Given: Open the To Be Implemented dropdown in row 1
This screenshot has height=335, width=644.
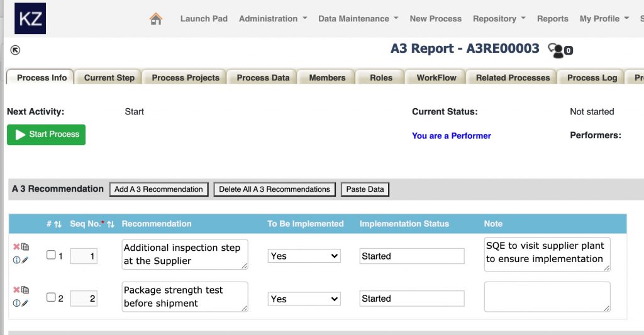Looking at the screenshot, I should click(x=304, y=256).
